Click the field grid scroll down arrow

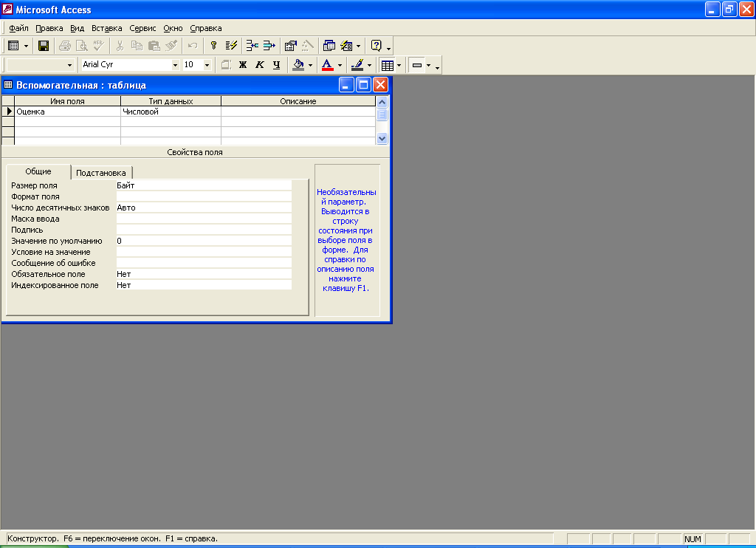click(382, 138)
